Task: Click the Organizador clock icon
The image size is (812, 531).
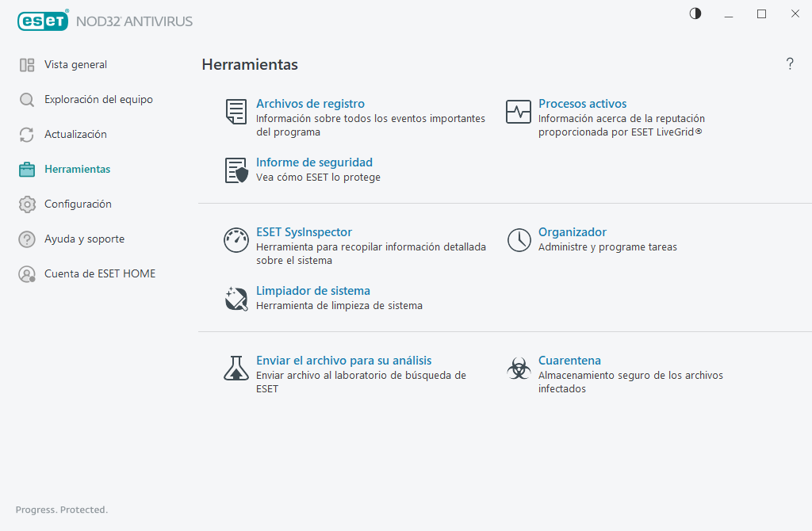Action: 519,240
